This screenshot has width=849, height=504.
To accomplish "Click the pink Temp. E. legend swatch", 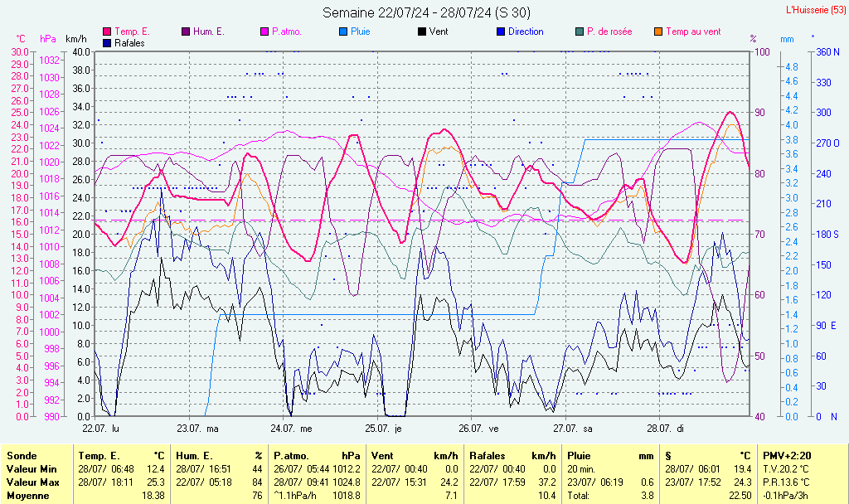I will pyautogui.click(x=107, y=32).
